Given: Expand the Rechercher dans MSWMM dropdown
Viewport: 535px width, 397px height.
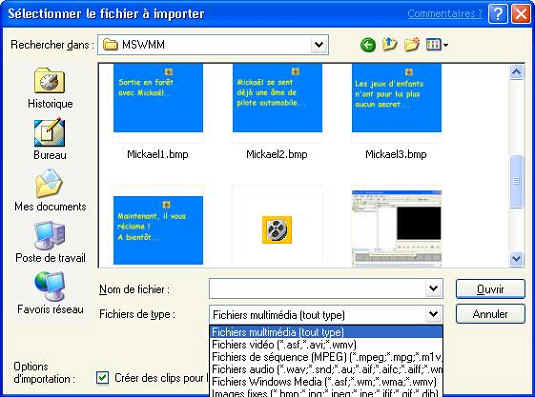Looking at the screenshot, I should (x=319, y=45).
